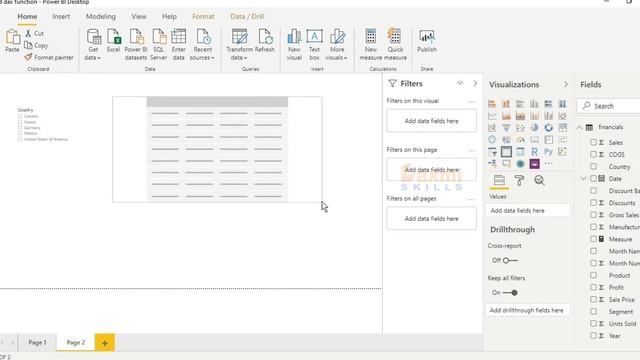Viewport: 640px width, 360px height.
Task: Choose the R script visual
Action: tap(534, 152)
